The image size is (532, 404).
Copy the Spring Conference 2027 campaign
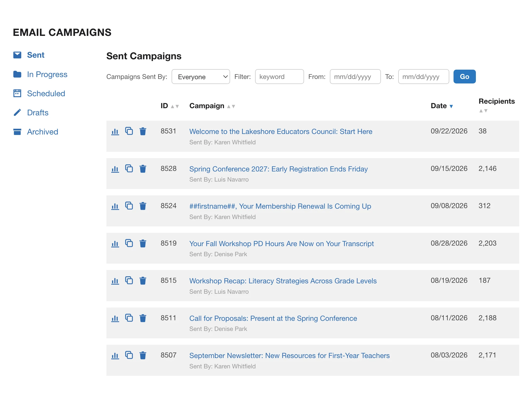[x=129, y=169]
